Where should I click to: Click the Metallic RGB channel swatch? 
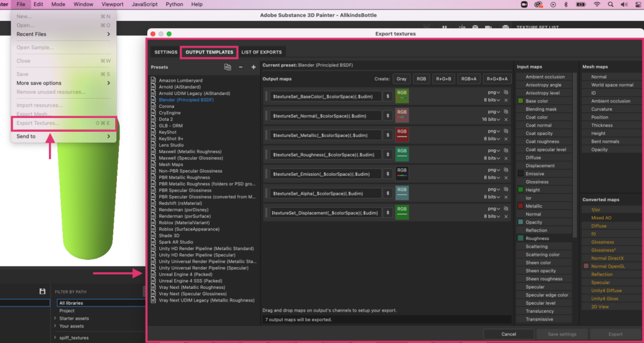coord(402,135)
